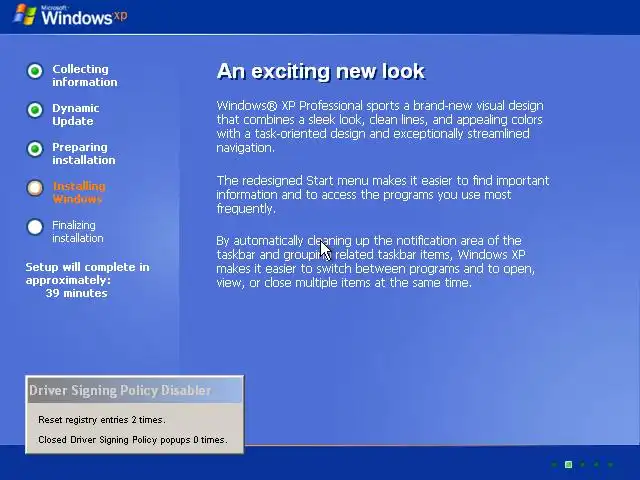Click the paragraph starting "Windows® XP Professional sports"
Screen dimensions: 640x480
coord(380,127)
